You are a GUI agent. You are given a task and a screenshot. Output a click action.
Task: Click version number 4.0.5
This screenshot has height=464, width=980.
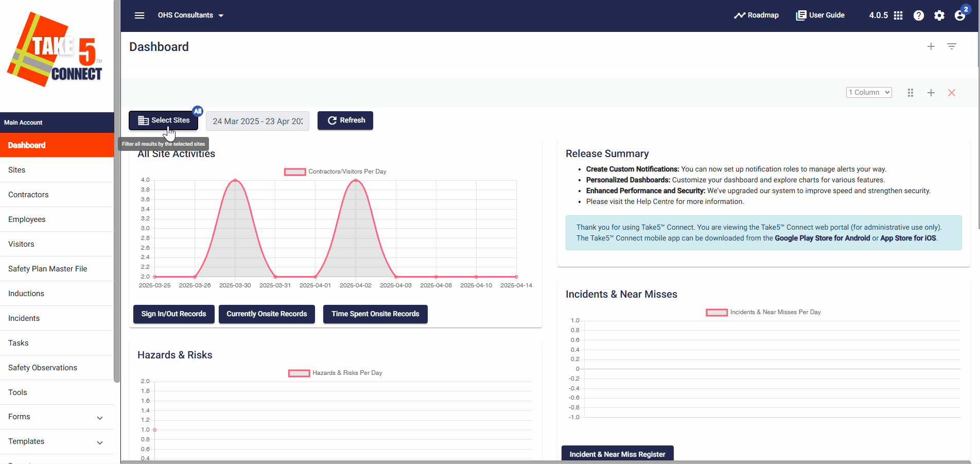click(878, 15)
